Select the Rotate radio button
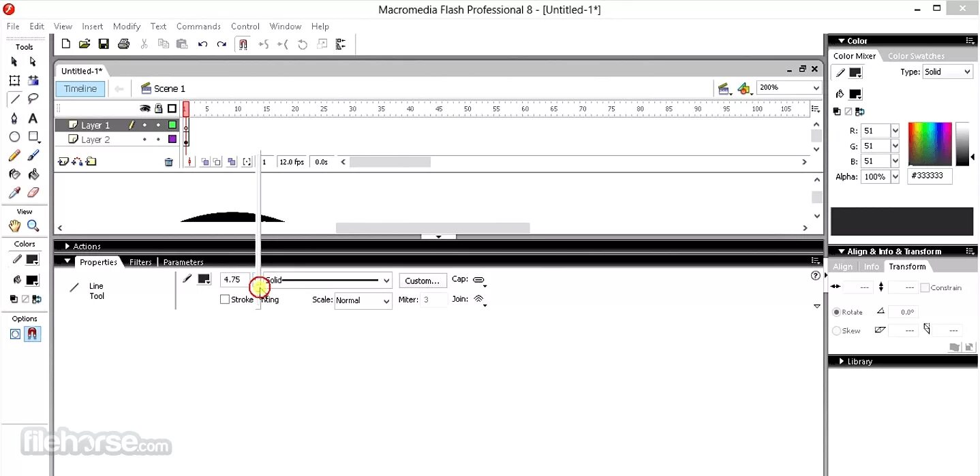 [x=837, y=312]
